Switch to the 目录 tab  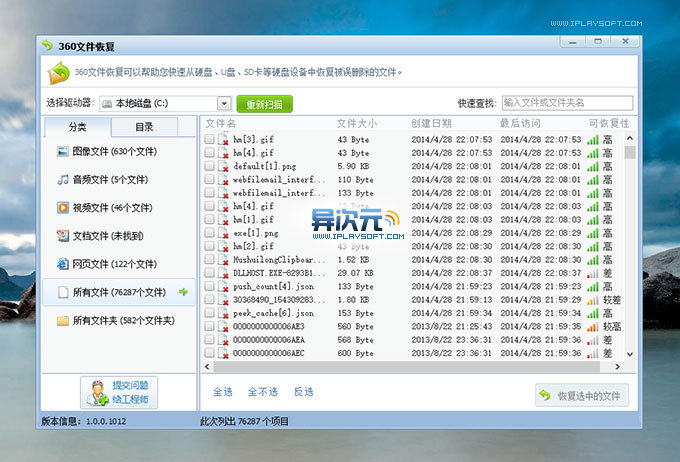144,127
